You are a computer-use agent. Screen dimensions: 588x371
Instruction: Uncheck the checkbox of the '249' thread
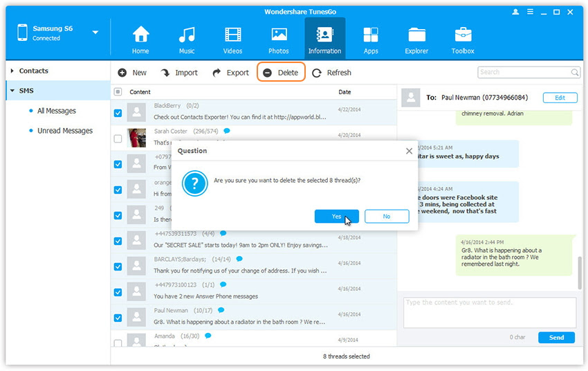(118, 215)
